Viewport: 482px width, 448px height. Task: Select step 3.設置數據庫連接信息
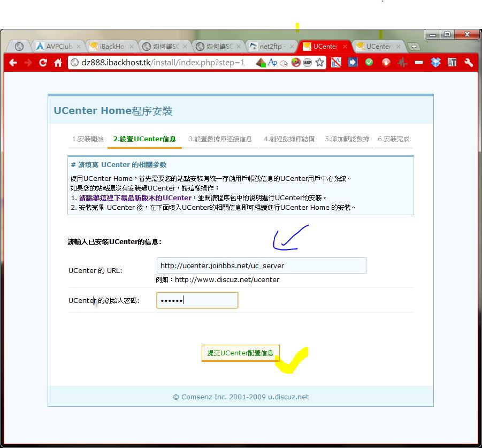click(220, 139)
